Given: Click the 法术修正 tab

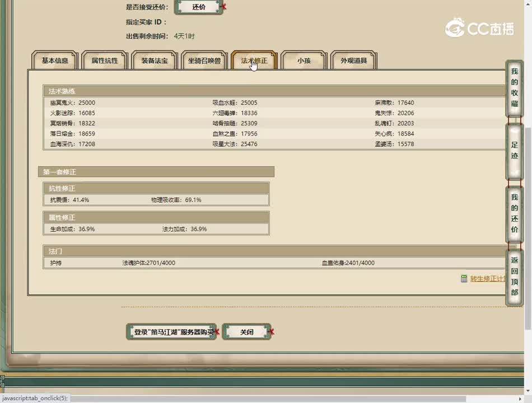Looking at the screenshot, I should coord(254,60).
